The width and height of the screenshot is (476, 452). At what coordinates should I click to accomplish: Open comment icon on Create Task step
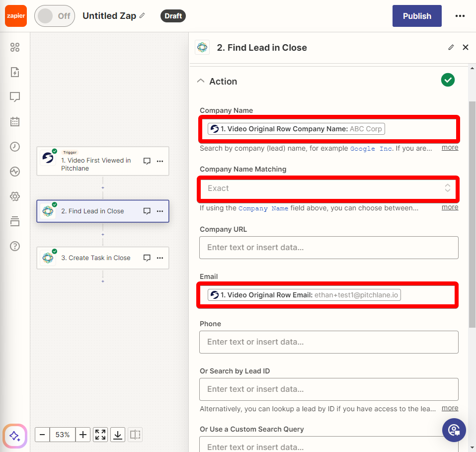pos(147,258)
